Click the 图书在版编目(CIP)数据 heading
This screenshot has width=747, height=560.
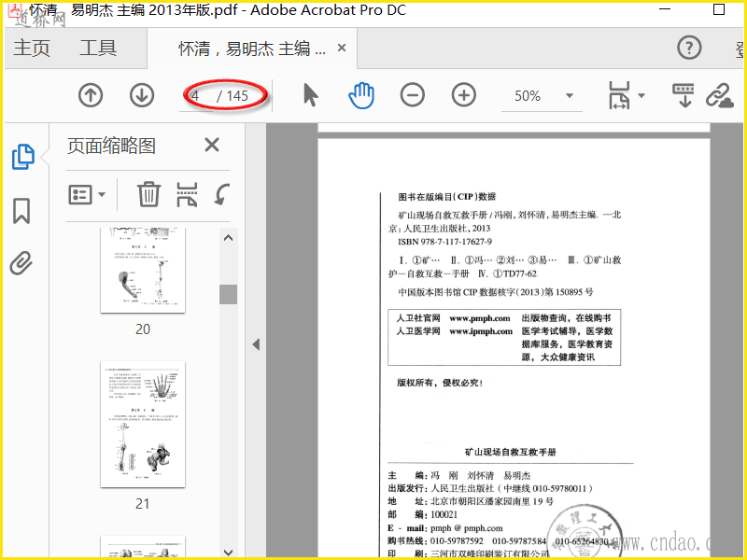[x=447, y=196]
